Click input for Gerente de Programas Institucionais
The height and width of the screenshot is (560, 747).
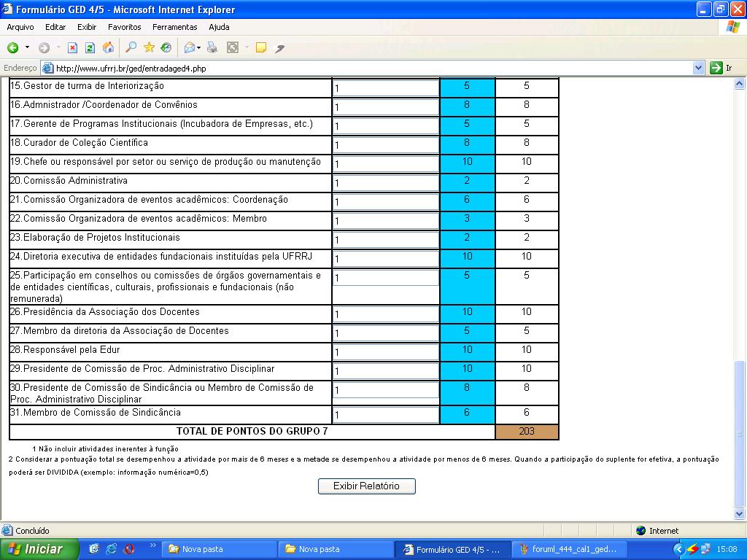pyautogui.click(x=386, y=125)
